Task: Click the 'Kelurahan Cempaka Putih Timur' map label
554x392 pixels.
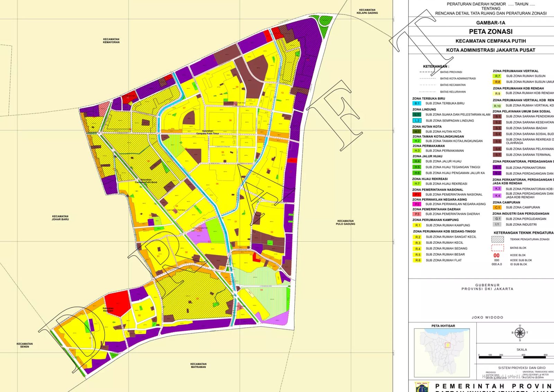Action: [x=208, y=132]
